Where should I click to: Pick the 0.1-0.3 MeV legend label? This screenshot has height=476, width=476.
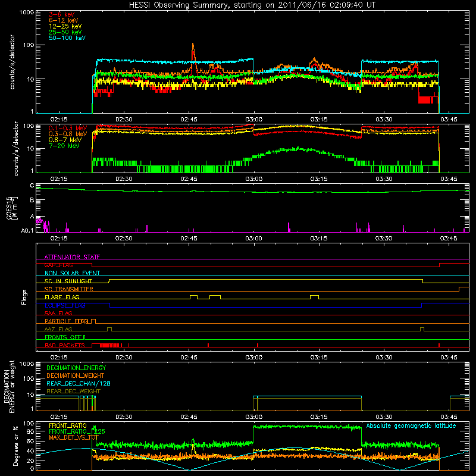[x=68, y=128]
